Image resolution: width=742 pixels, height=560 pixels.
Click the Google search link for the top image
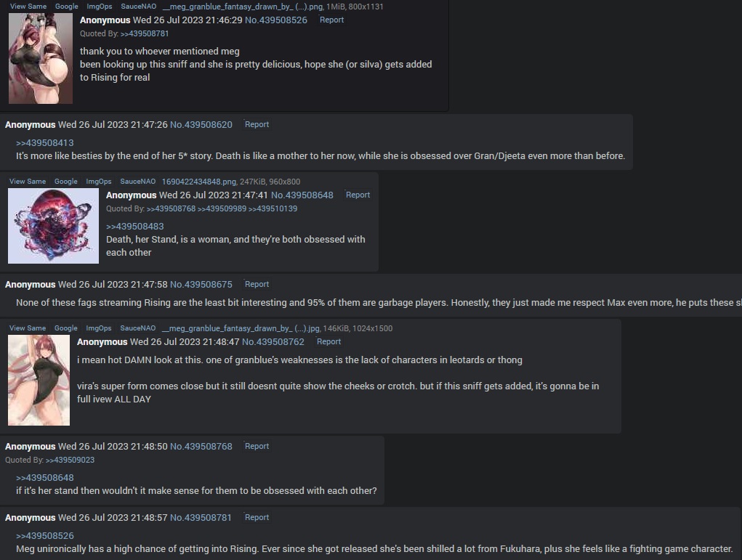(67, 7)
